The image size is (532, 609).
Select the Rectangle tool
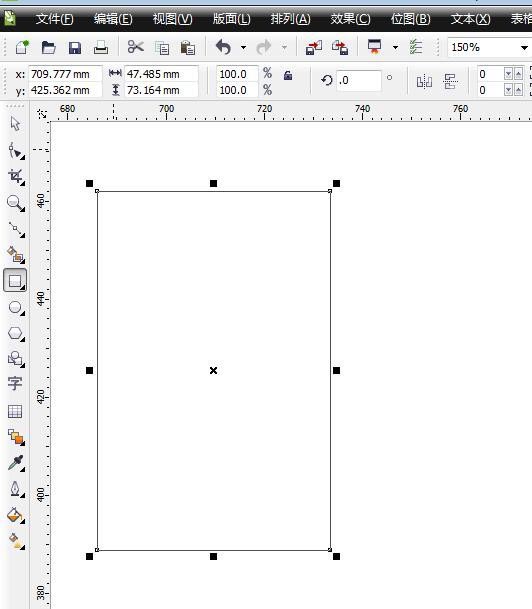pyautogui.click(x=15, y=280)
